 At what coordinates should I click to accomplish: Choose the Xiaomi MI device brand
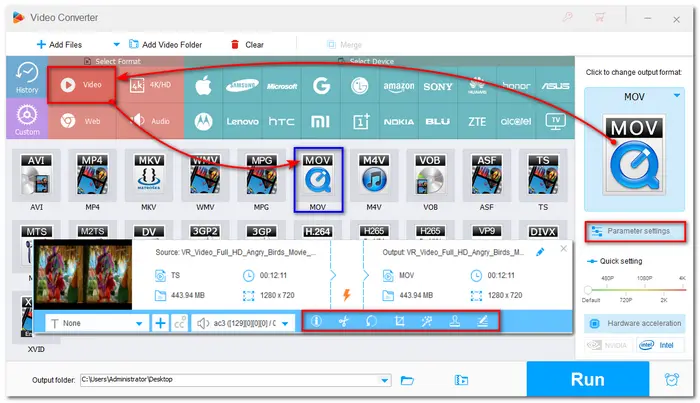click(321, 121)
